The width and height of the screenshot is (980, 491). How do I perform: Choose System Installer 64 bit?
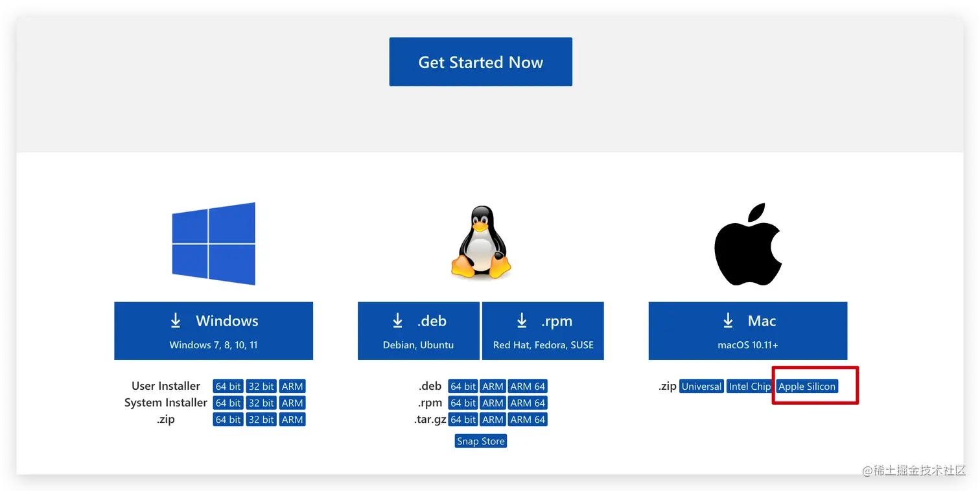tap(227, 403)
